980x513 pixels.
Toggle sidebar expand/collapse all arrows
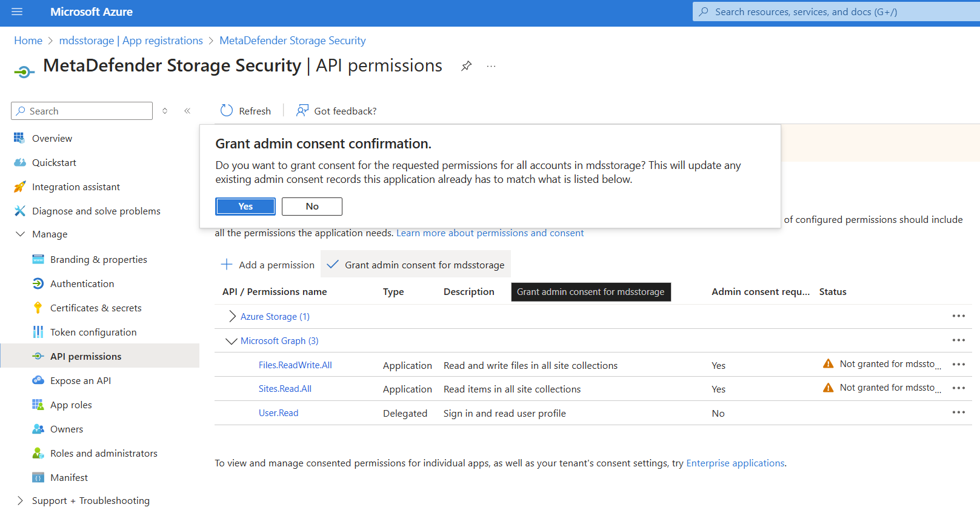[165, 110]
